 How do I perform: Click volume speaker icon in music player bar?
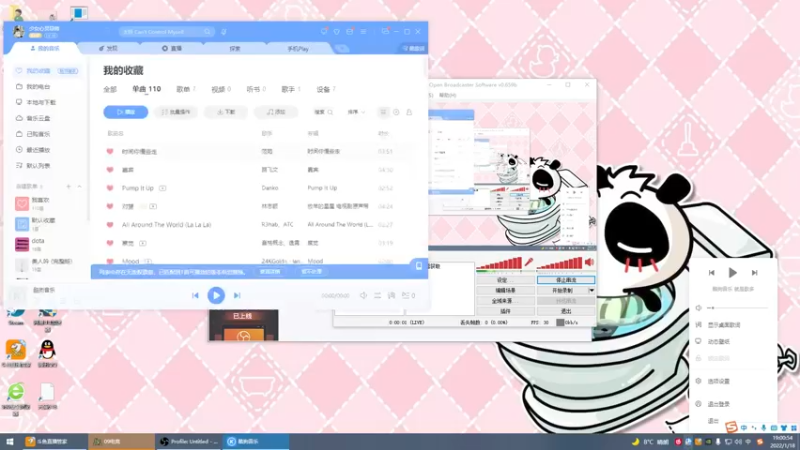point(363,295)
